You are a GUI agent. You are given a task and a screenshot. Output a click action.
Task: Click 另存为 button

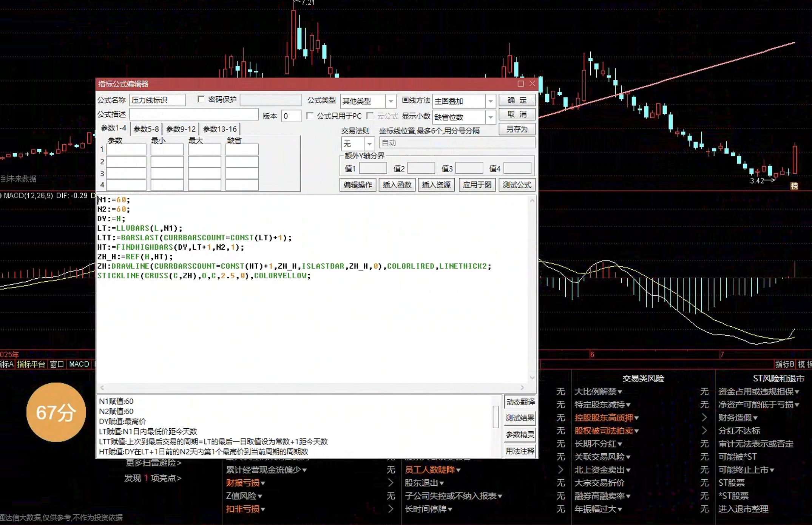pos(517,129)
